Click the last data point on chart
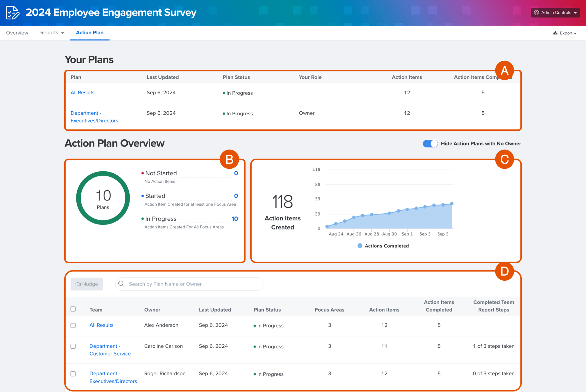Image resolution: width=586 pixels, height=392 pixels. coord(452,204)
